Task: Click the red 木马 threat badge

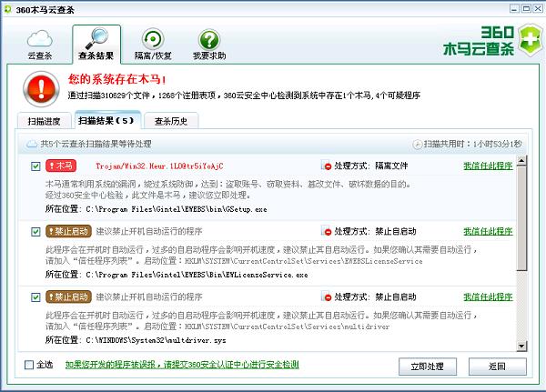Action: 61,166
